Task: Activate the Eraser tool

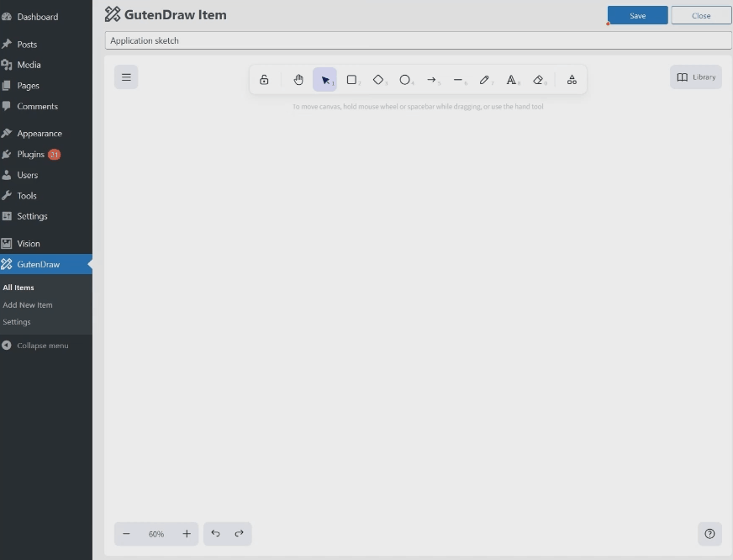Action: click(x=539, y=79)
